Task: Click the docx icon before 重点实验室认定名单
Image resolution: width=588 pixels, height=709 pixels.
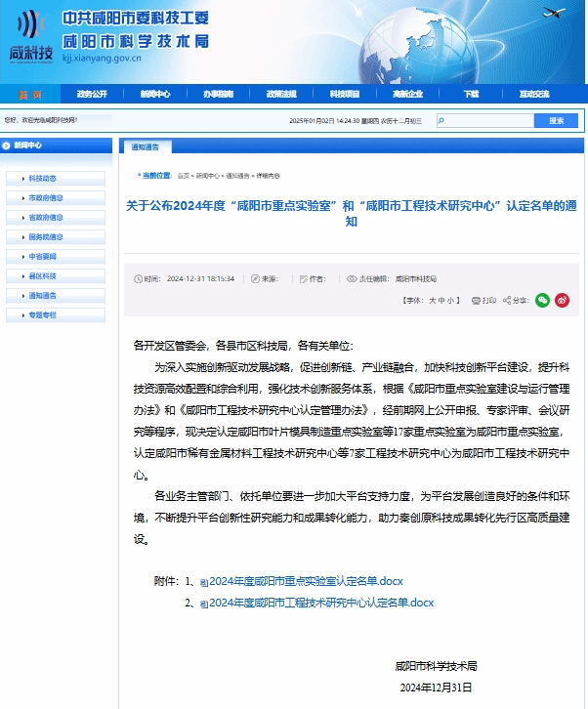Action: (x=204, y=582)
